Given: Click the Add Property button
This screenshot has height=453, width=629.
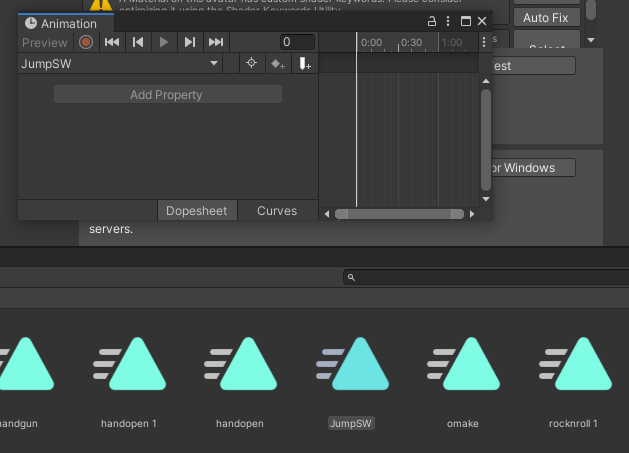Looking at the screenshot, I should (168, 95).
